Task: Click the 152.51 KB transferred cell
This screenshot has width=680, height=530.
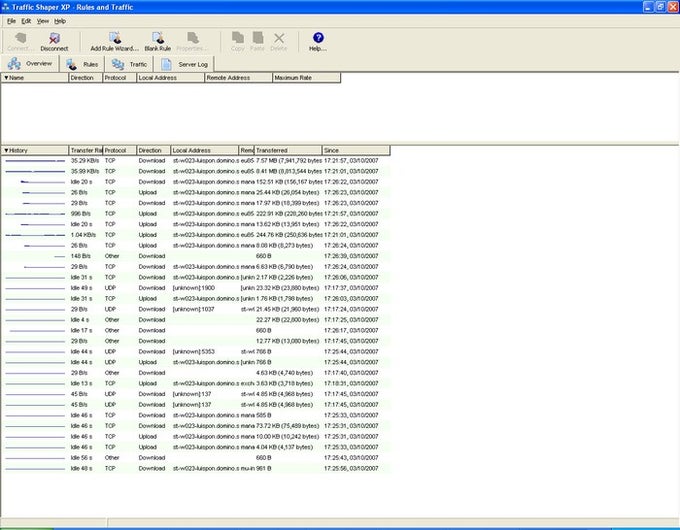Action: (289, 182)
